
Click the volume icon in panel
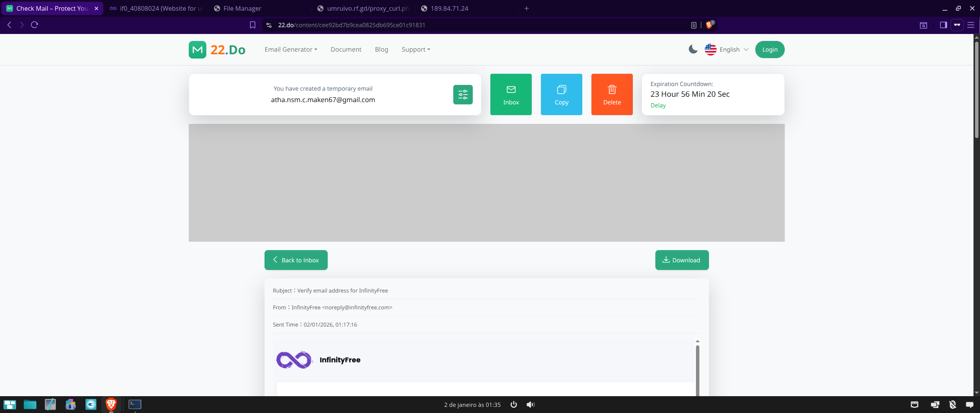pyautogui.click(x=530, y=405)
